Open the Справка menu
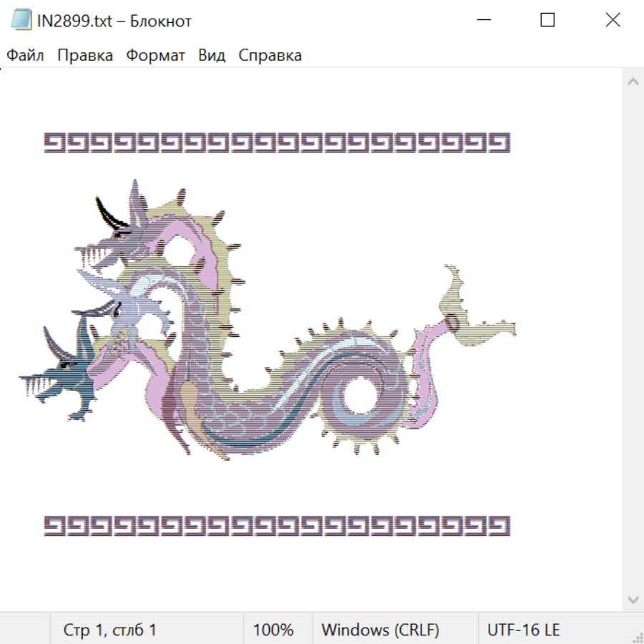Viewport: 644px width, 644px height. coord(270,56)
